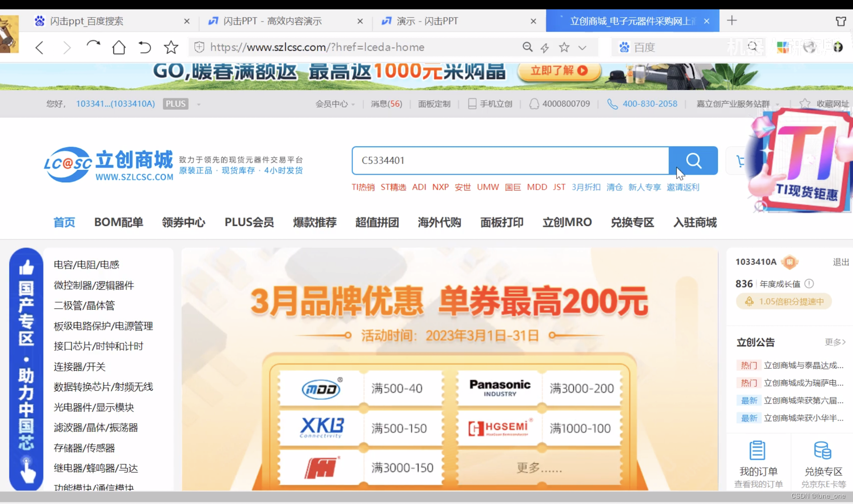Click the TI热销 hot keyword
Viewport: 853px width, 504px height.
point(363,187)
